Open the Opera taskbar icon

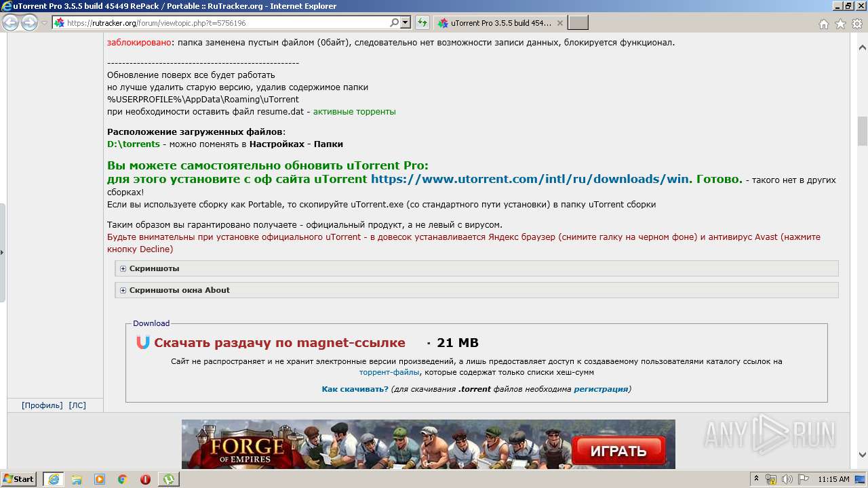[145, 479]
